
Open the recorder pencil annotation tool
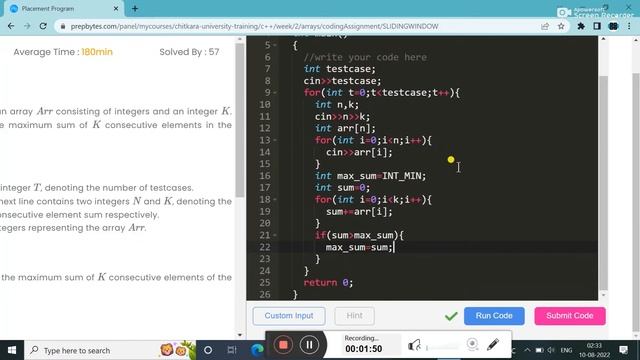click(493, 344)
